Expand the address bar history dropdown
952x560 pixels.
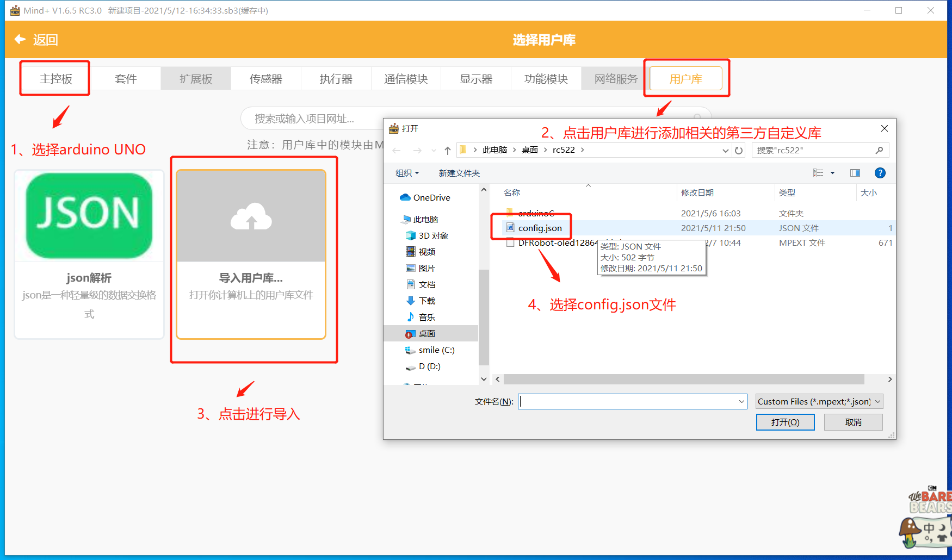click(x=725, y=151)
